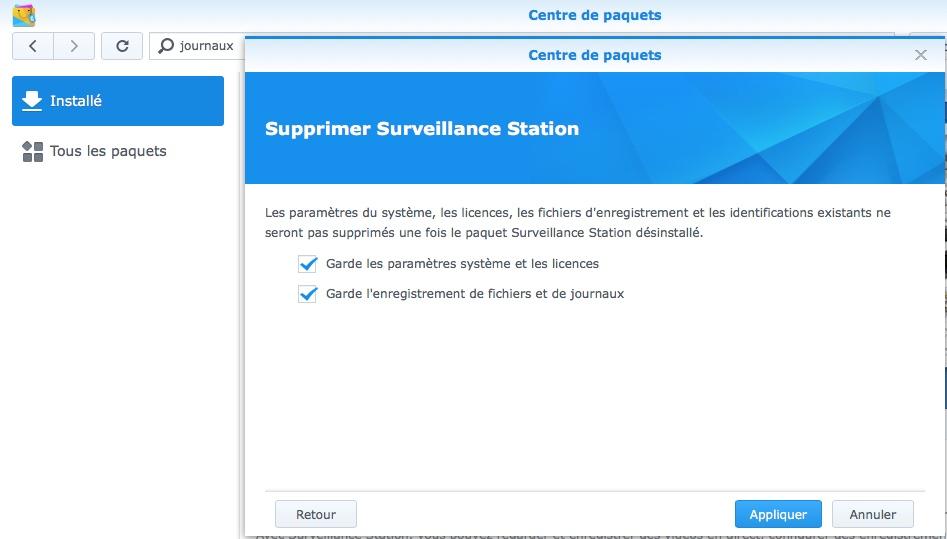Click the grid icon for Tous les paquets
This screenshot has height=539, width=947.
click(32, 152)
